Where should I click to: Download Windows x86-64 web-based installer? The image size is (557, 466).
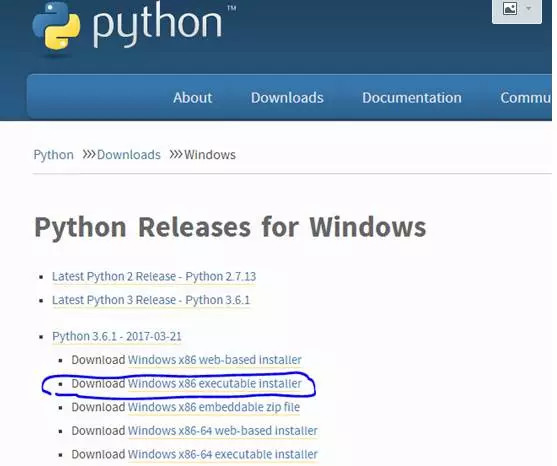[x=222, y=431]
